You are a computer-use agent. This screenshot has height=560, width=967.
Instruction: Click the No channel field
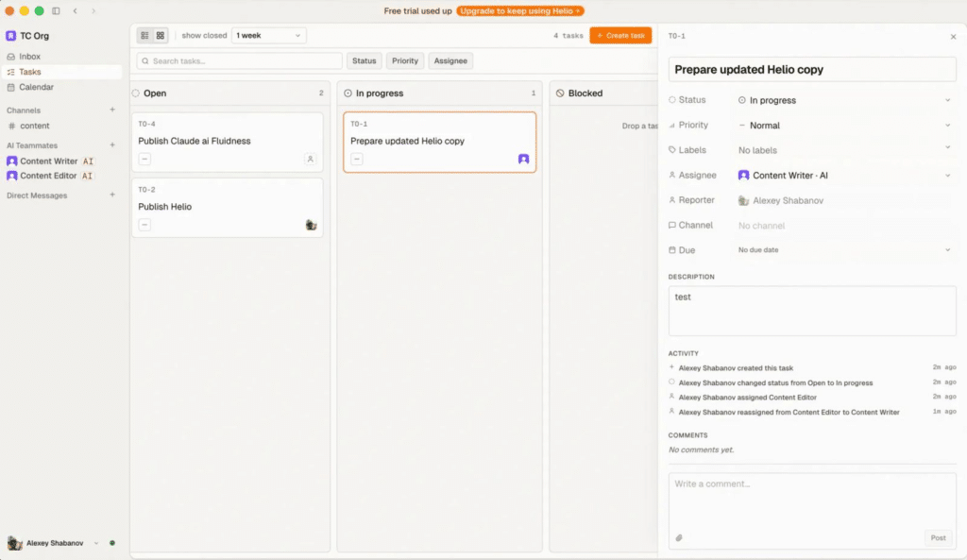pyautogui.click(x=762, y=226)
